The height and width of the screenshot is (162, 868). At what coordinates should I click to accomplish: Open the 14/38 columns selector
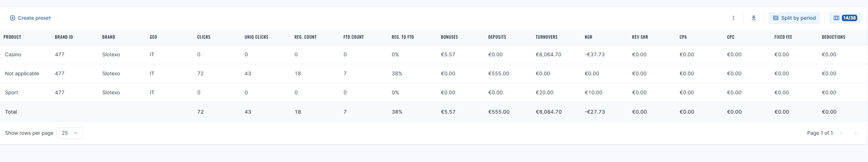pyautogui.click(x=845, y=18)
